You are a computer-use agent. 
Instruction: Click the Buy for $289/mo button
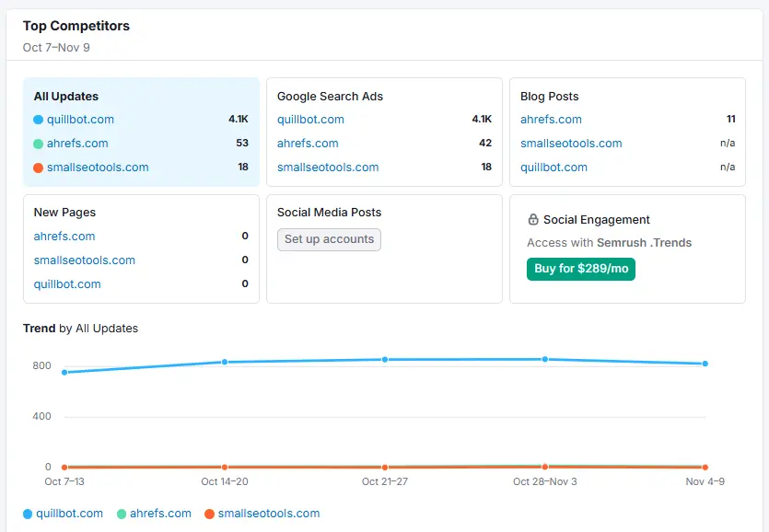581,269
